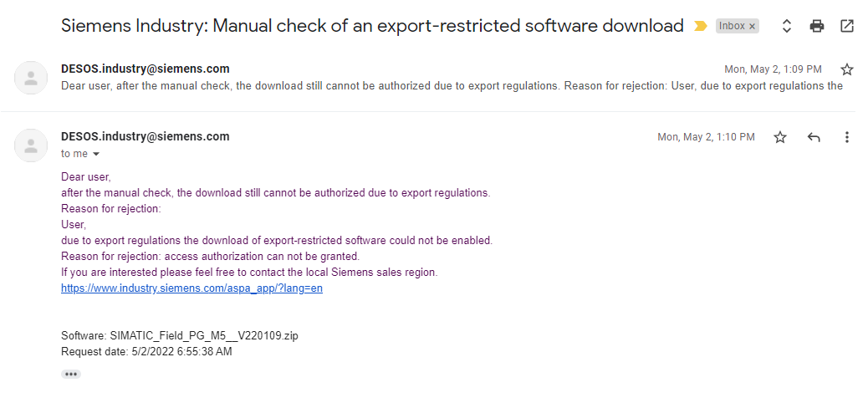The width and height of the screenshot is (868, 408).
Task: Star the 1:09 PM message
Action: [x=847, y=69]
